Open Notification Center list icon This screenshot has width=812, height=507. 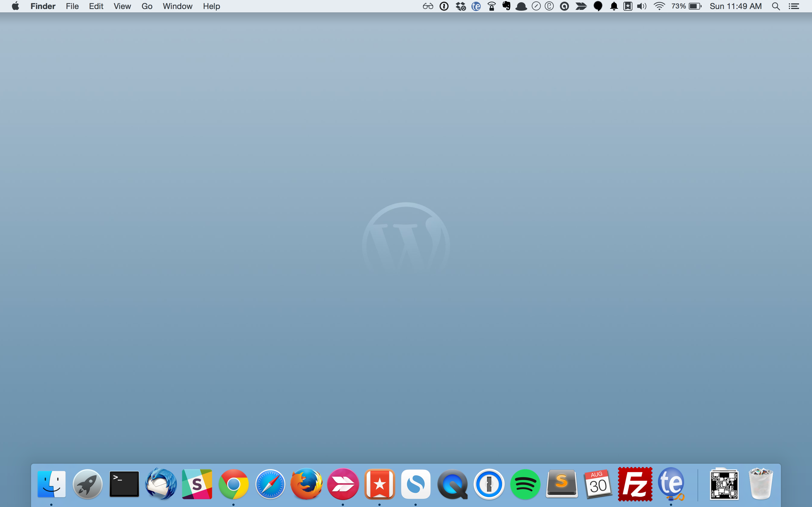click(794, 6)
